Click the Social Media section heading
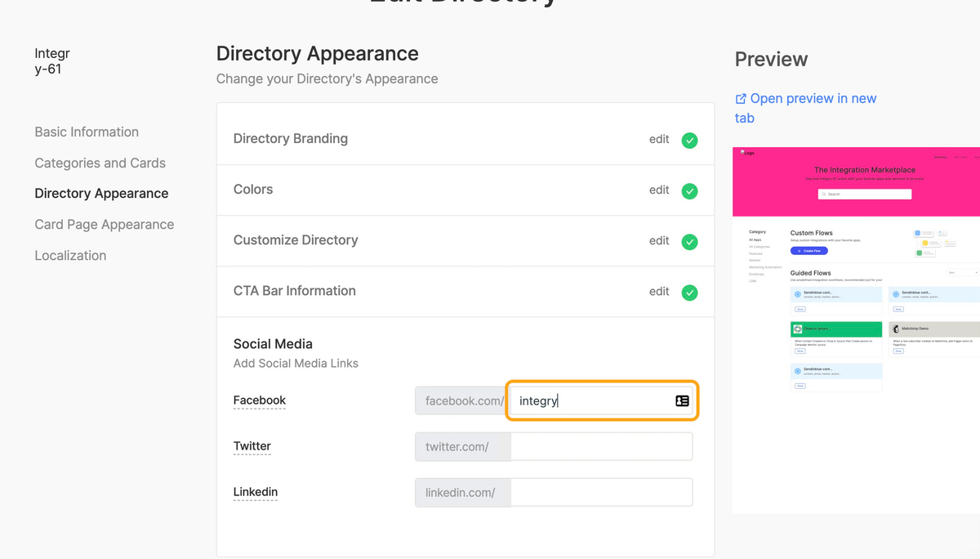The height and width of the screenshot is (559, 980). 273,344
